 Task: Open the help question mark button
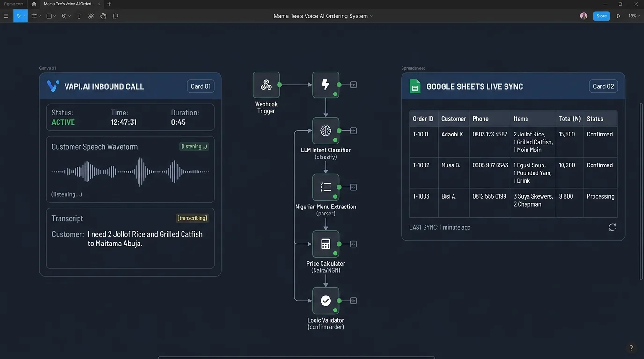[x=631, y=348]
